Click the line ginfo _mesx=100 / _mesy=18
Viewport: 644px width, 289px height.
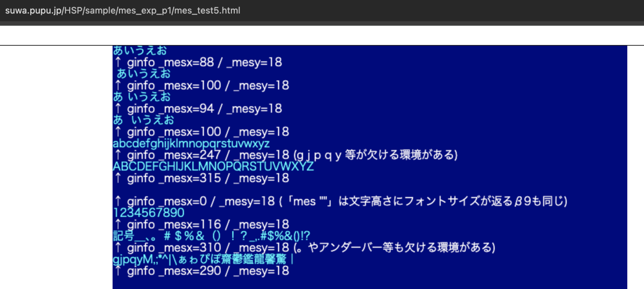(x=200, y=86)
